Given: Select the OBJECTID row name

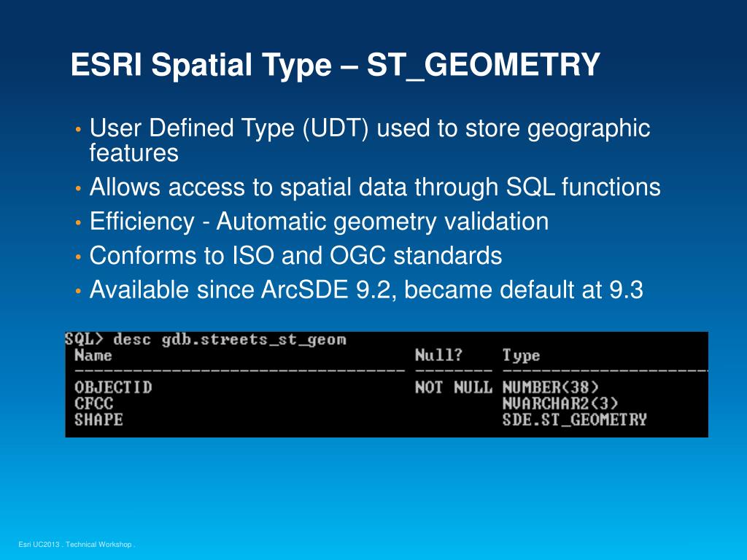Looking at the screenshot, I should pos(113,387).
